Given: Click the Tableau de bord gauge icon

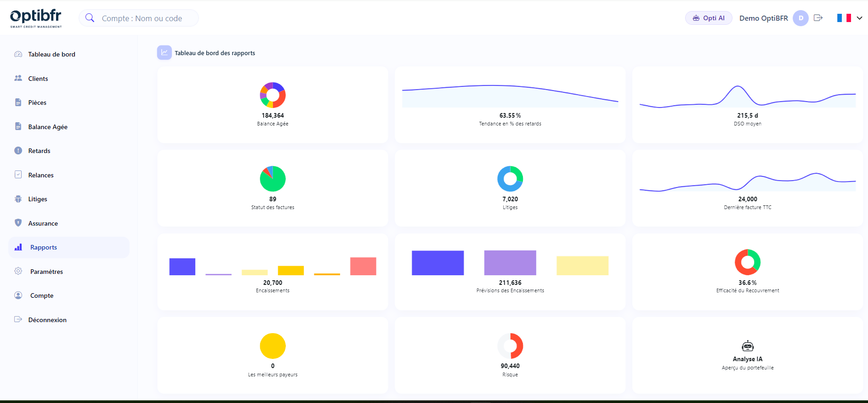Looking at the screenshot, I should (x=18, y=54).
